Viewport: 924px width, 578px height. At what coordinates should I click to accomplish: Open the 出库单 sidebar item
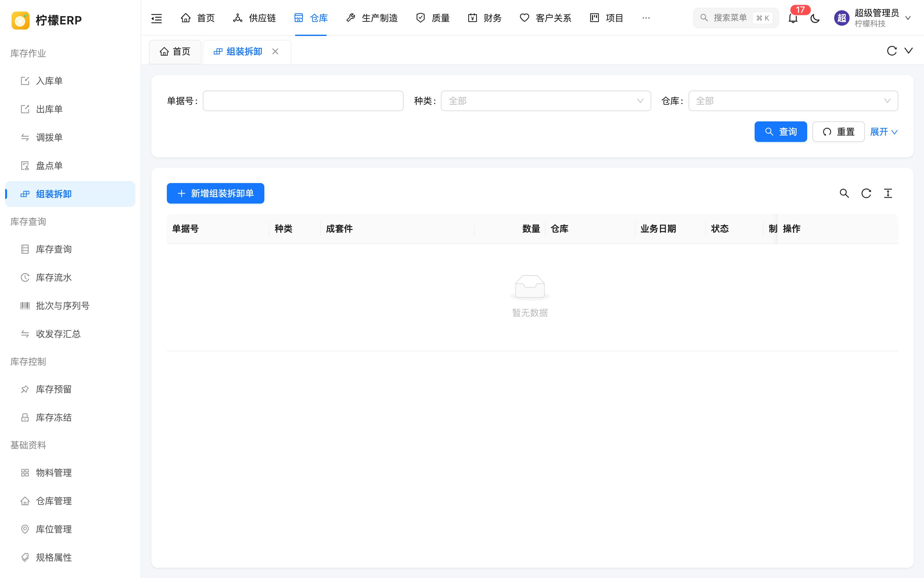70,109
